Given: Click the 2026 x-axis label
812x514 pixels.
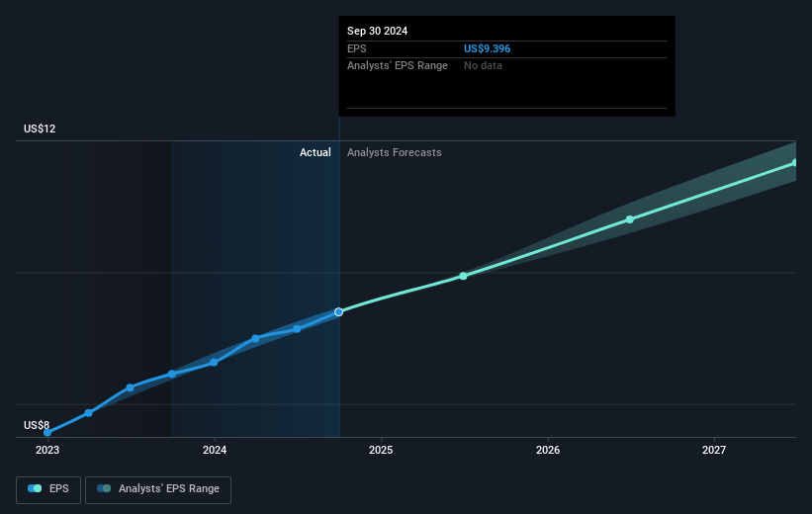Looking at the screenshot, I should tap(548, 450).
